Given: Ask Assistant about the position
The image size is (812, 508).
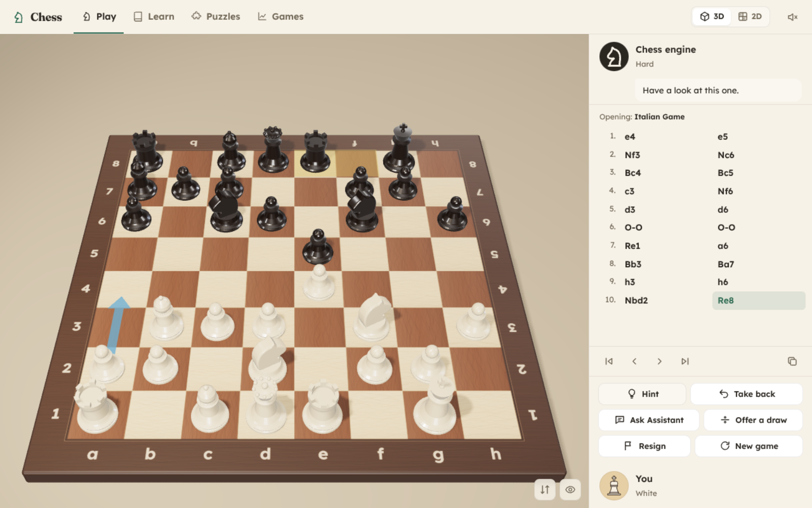Looking at the screenshot, I should coord(649,420).
